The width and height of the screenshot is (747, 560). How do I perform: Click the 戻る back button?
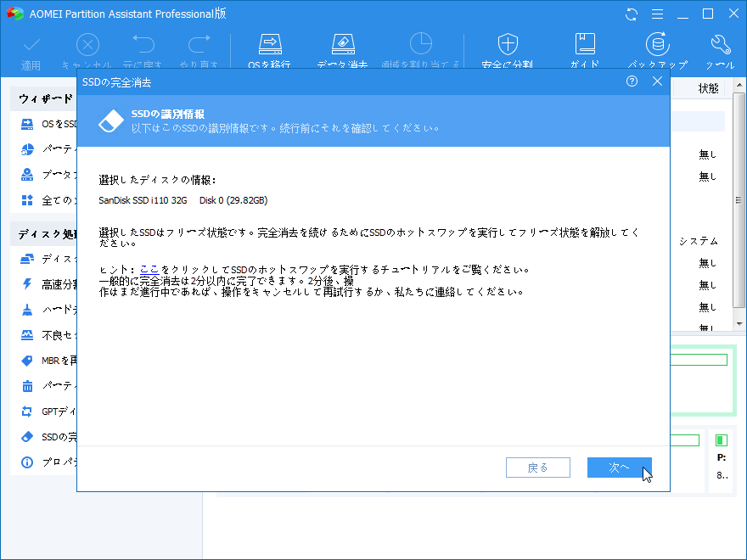click(x=538, y=468)
